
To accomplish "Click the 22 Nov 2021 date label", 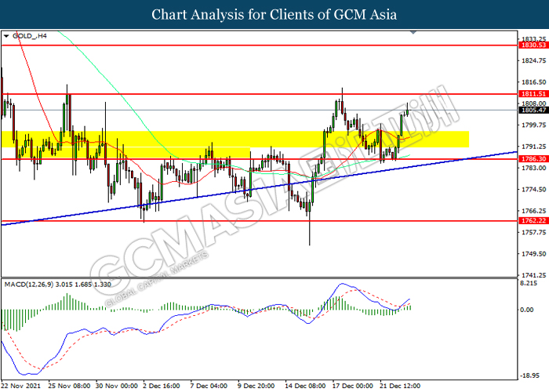I will pyautogui.click(x=20, y=386).
